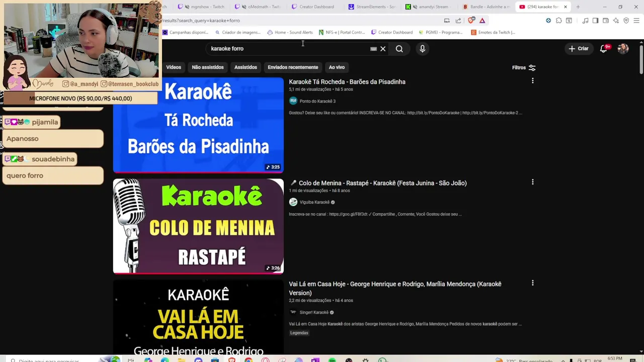Open the account avatar menu on YouTube
Viewport: 644px width, 362px height.
tap(623, 49)
